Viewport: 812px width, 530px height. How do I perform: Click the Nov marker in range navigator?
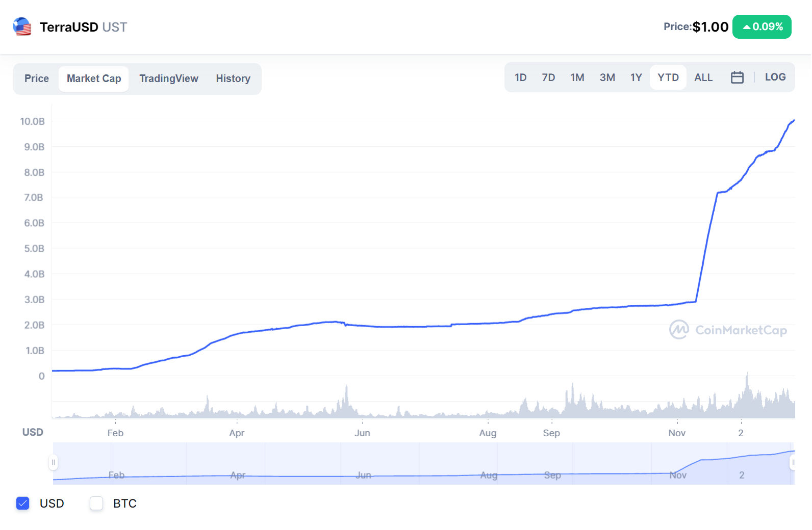pyautogui.click(x=678, y=475)
